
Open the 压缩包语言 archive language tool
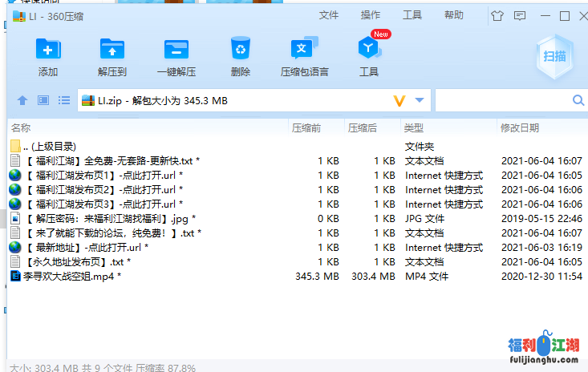tap(304, 51)
